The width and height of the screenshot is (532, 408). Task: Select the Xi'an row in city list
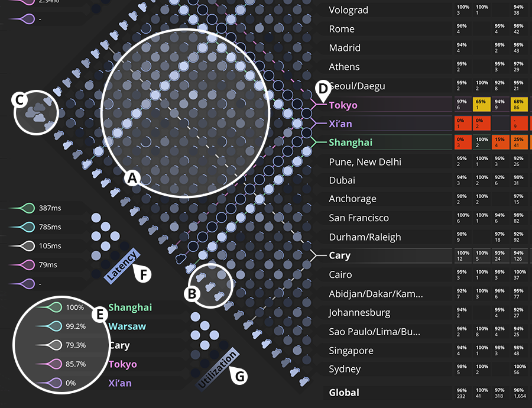coord(340,124)
